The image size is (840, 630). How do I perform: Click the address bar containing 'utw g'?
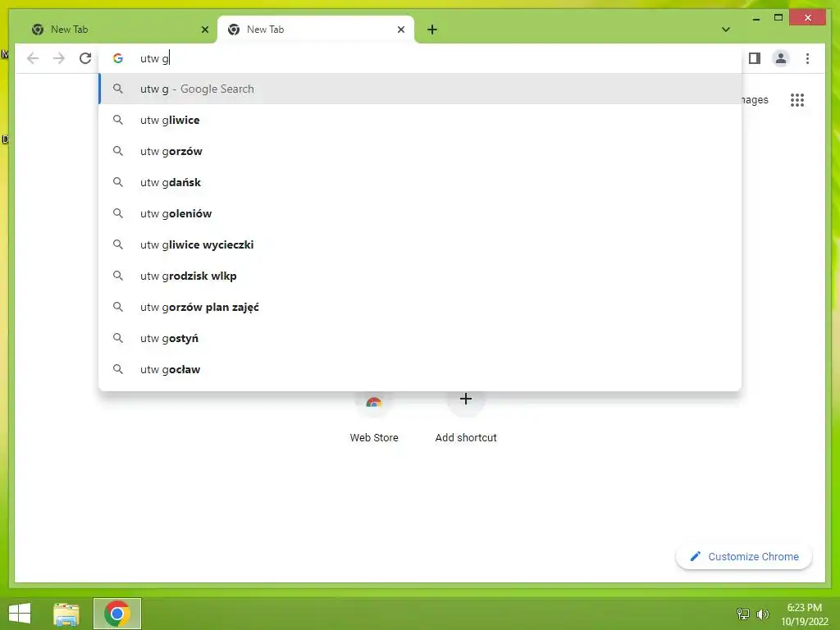(x=421, y=58)
